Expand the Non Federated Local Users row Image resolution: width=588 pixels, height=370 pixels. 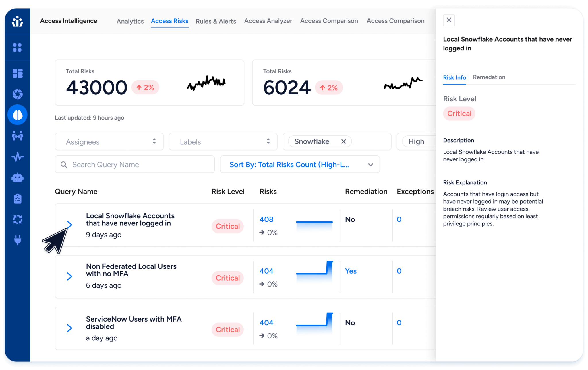point(70,276)
